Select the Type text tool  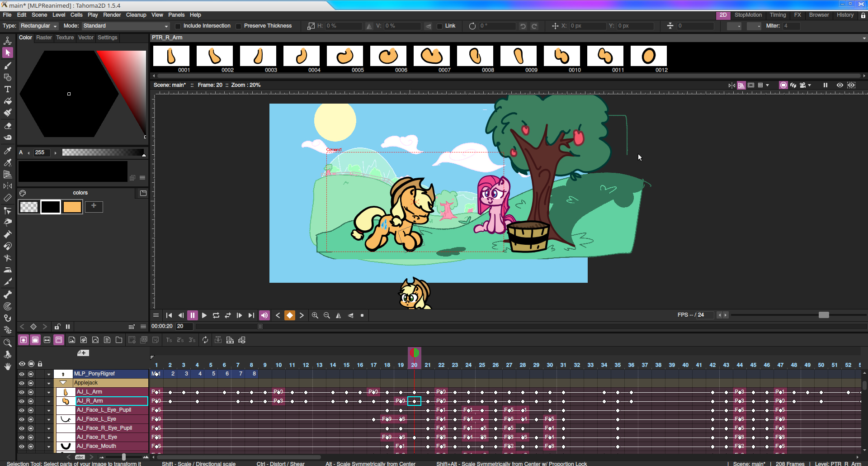(x=8, y=89)
